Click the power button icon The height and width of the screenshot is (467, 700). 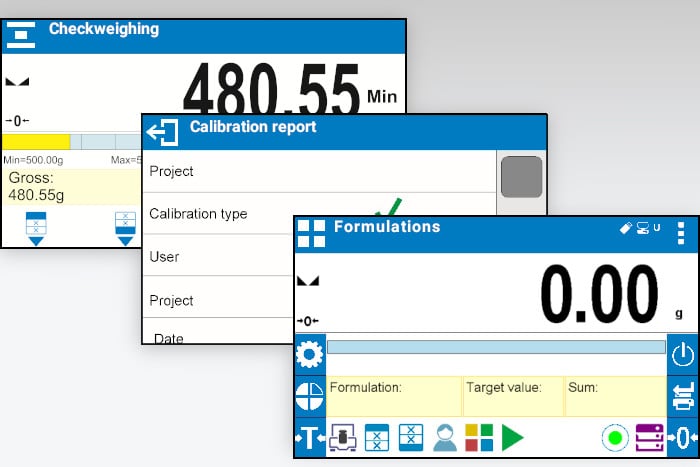tap(683, 354)
